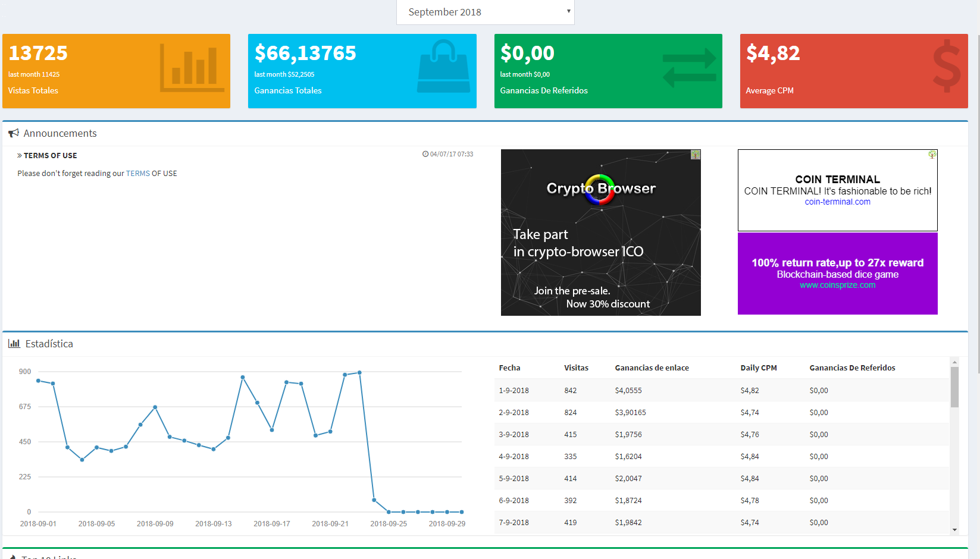The width and height of the screenshot is (980, 559).
Task: Select the 2-9-2018 date cell
Action: [514, 413]
